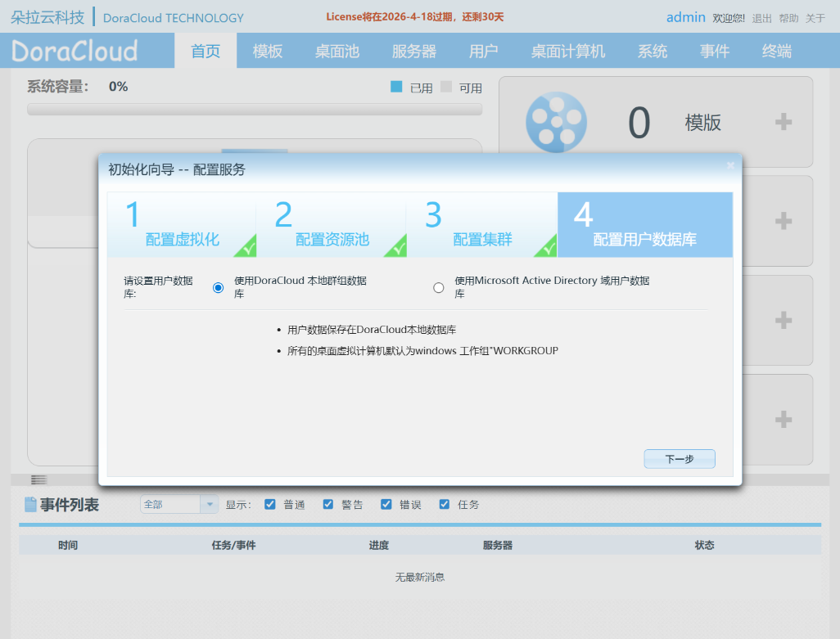Click the film reel template icon
The height and width of the screenshot is (639, 840).
coord(556,122)
